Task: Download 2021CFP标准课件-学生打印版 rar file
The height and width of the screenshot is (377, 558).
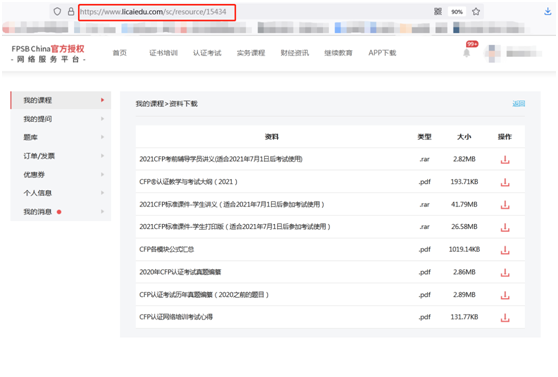Action: [x=505, y=227]
